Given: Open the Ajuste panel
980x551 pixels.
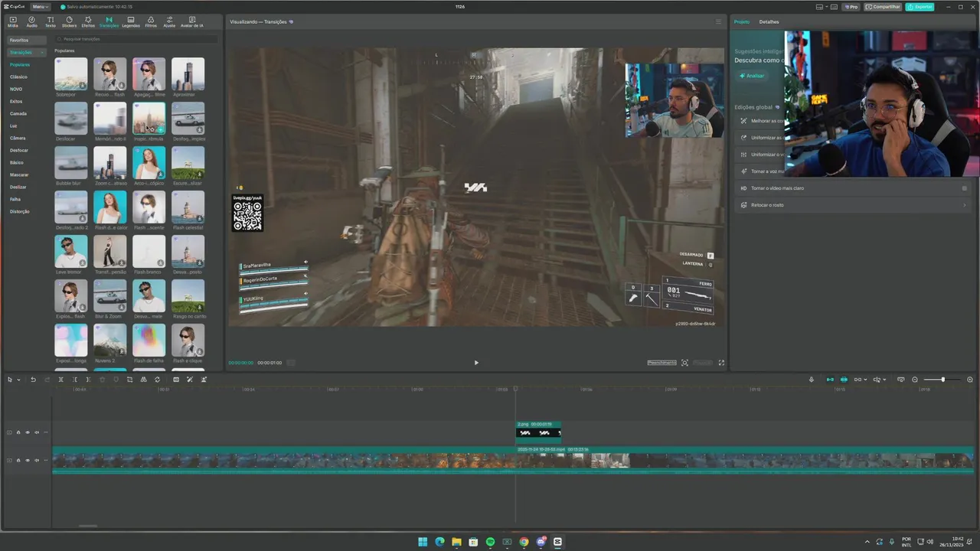Looking at the screenshot, I should pos(169,21).
